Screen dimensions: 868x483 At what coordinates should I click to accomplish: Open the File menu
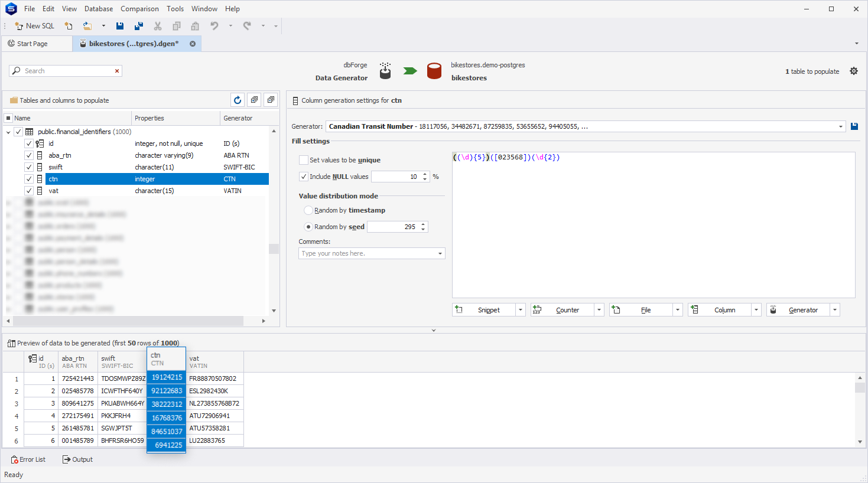pos(30,9)
